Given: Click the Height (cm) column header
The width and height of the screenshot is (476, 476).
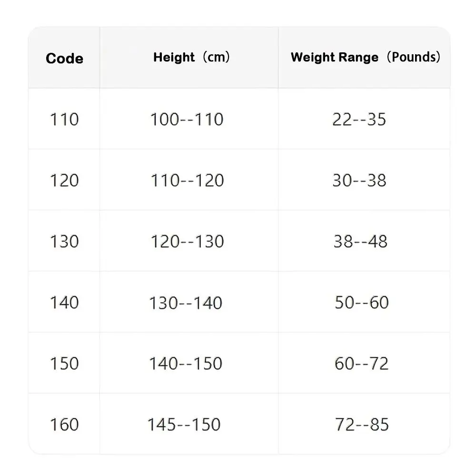Looking at the screenshot, I should click(x=191, y=58).
